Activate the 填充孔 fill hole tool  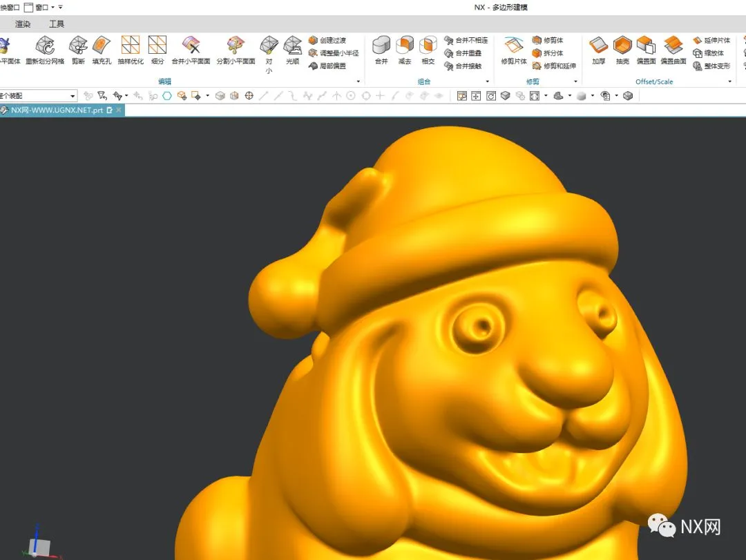click(102, 50)
